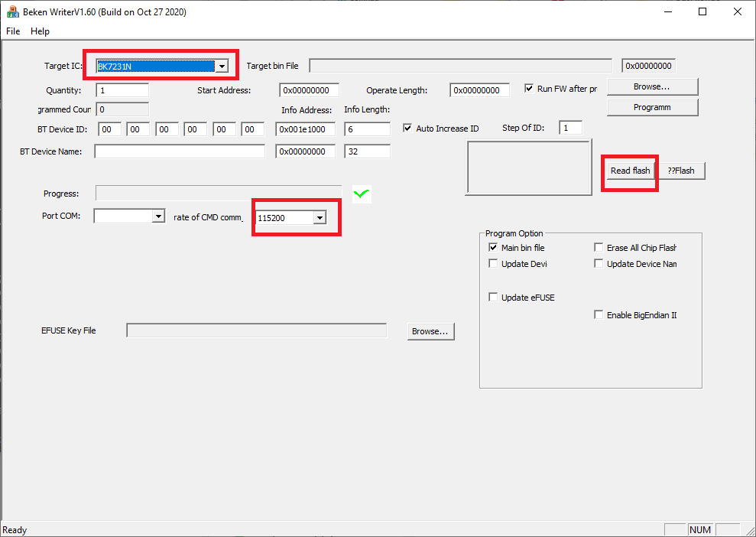Click the Programm button
The width and height of the screenshot is (756, 537).
pyautogui.click(x=652, y=108)
